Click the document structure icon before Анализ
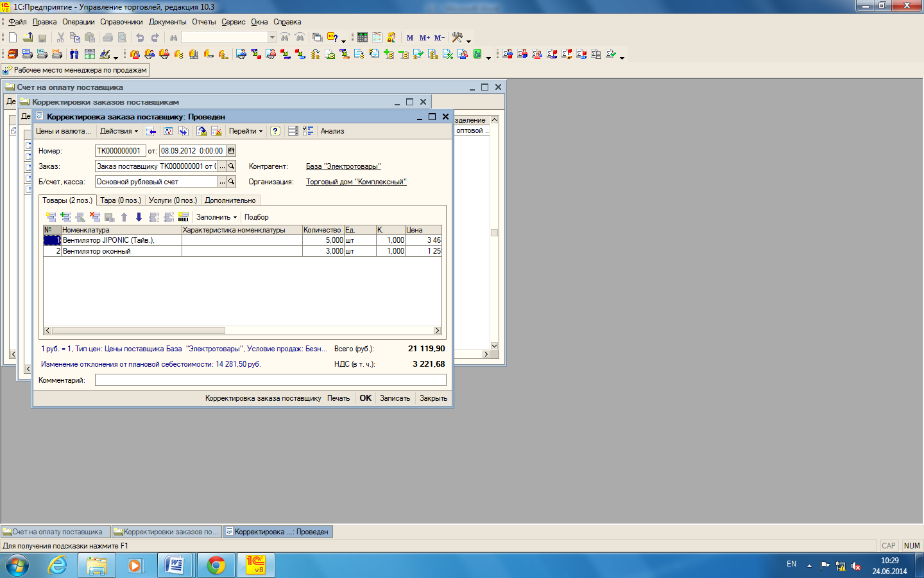Image resolution: width=924 pixels, height=578 pixels. point(308,131)
